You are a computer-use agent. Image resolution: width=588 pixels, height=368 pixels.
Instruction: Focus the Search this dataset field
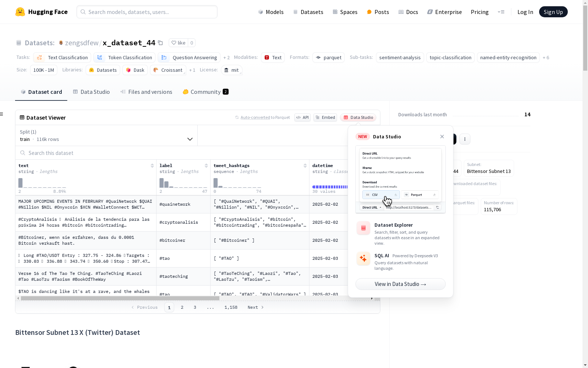tap(182, 153)
